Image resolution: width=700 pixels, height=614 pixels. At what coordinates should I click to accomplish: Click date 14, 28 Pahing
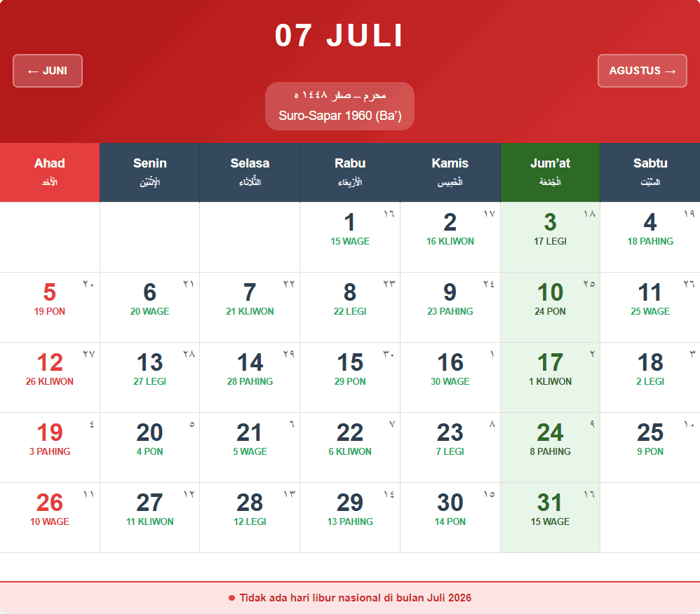coord(250,378)
